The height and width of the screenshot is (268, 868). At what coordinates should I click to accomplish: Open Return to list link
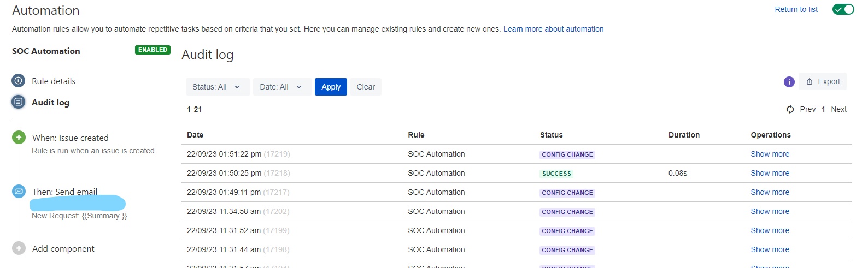coord(796,9)
